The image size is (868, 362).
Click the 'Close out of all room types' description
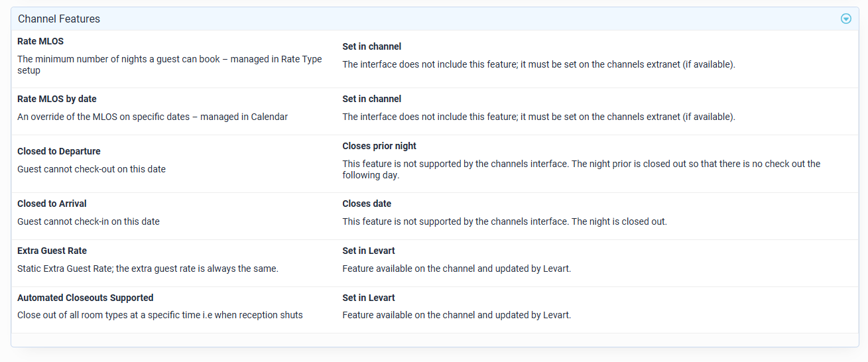pos(160,315)
